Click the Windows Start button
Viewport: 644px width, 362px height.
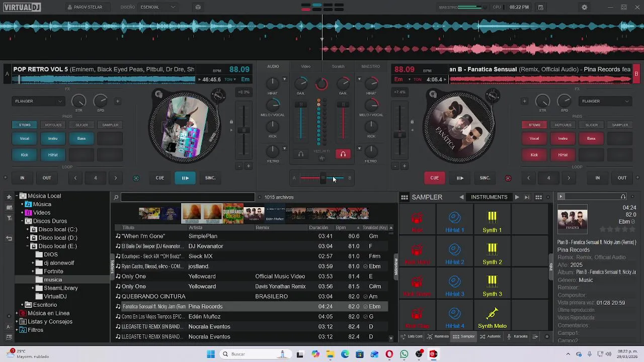[x=210, y=354]
